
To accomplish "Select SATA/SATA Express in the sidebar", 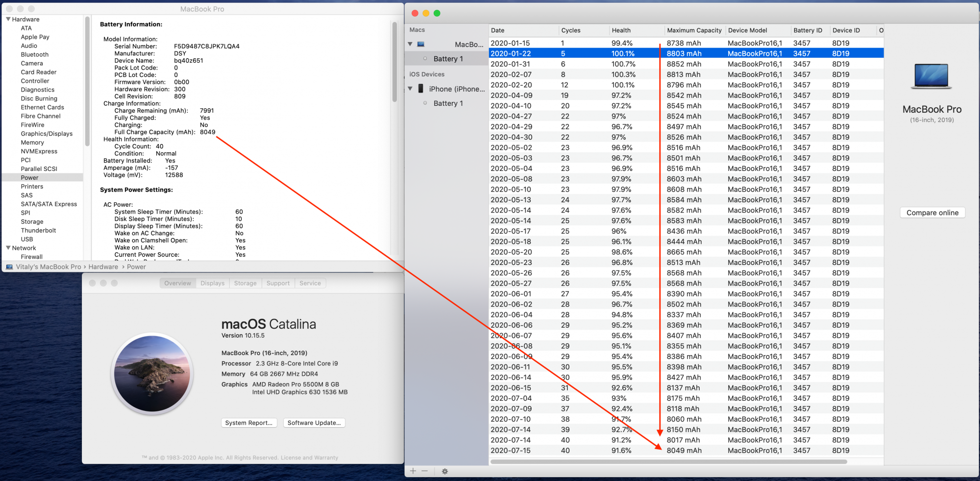I will click(49, 204).
